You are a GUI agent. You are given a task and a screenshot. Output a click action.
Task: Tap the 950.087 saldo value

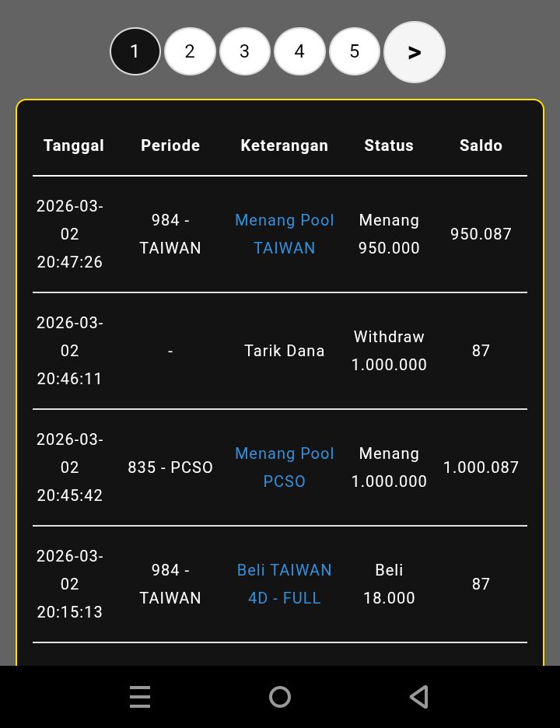pos(481,234)
